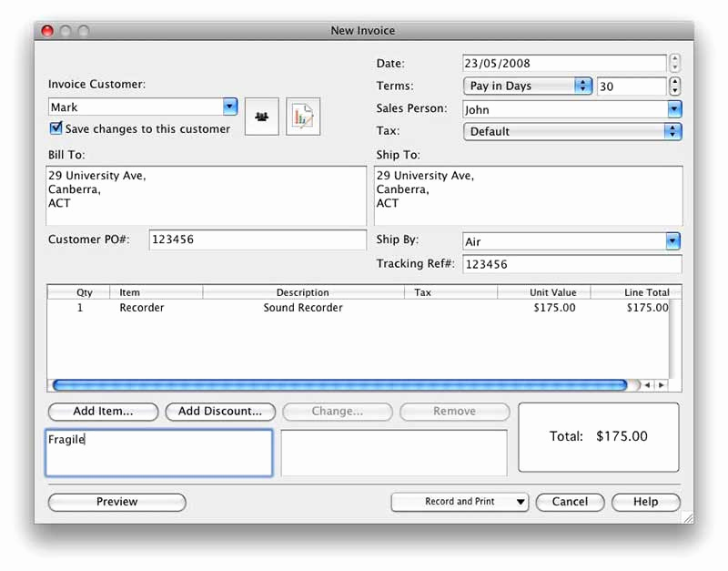This screenshot has width=728, height=571.
Task: Click the Tracking Ref# field
Action: (x=572, y=264)
